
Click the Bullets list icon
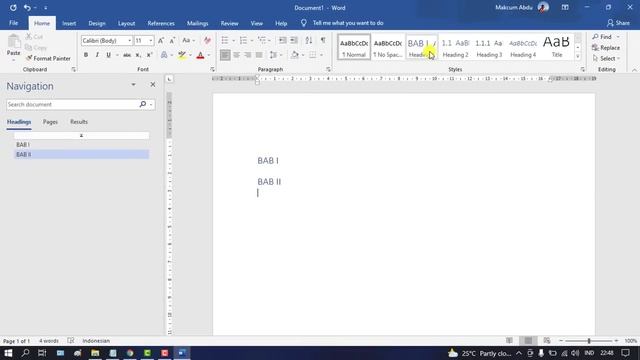225,40
